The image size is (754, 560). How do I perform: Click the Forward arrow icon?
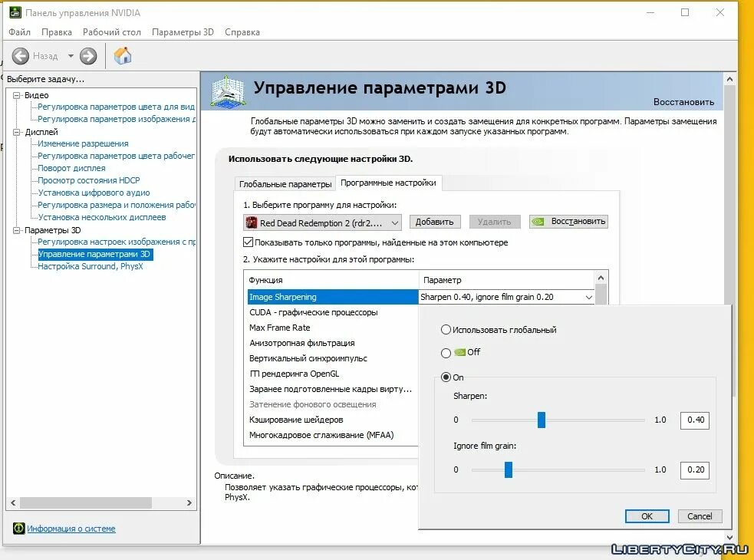click(88, 56)
